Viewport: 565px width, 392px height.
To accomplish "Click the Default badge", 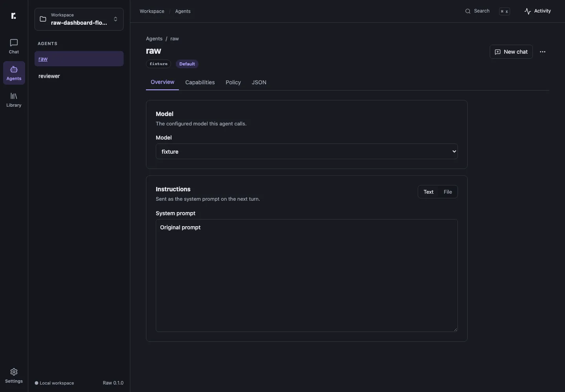I will point(187,64).
